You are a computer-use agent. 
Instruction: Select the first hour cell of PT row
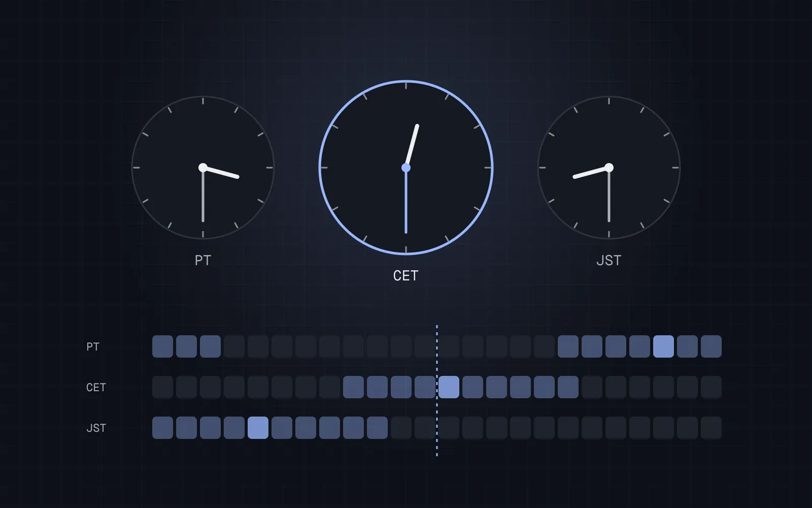pyautogui.click(x=162, y=346)
